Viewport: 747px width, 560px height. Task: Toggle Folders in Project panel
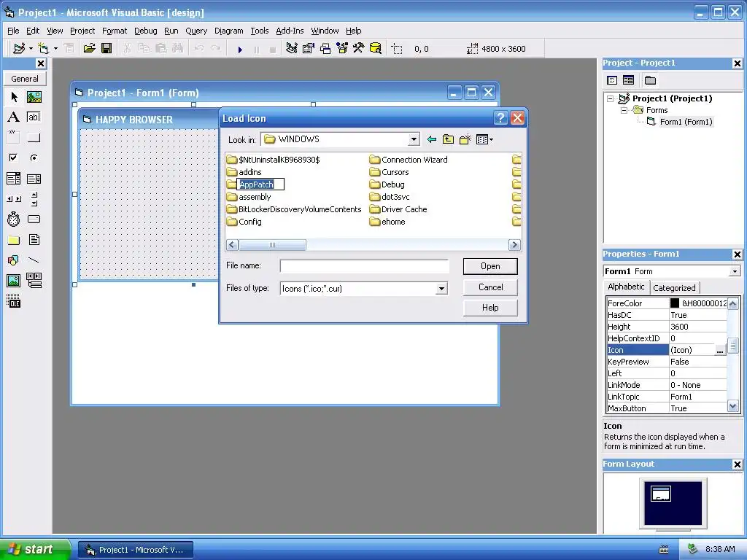pyautogui.click(x=650, y=80)
